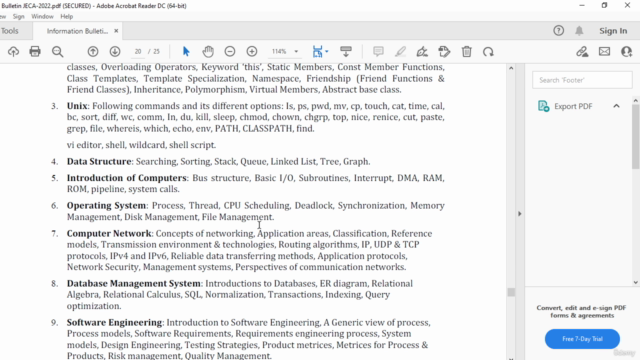The image size is (640, 360).
Task: Open the Tools tab
Action: 9,31
